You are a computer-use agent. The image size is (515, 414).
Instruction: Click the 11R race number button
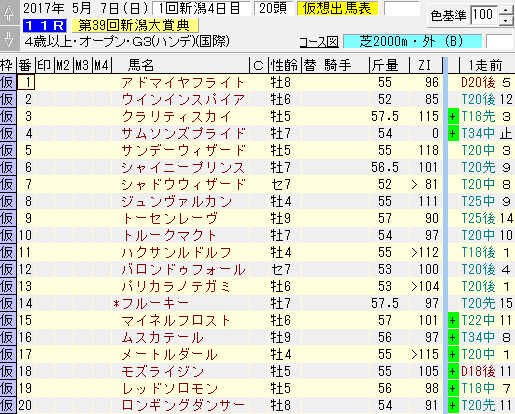tap(45, 26)
